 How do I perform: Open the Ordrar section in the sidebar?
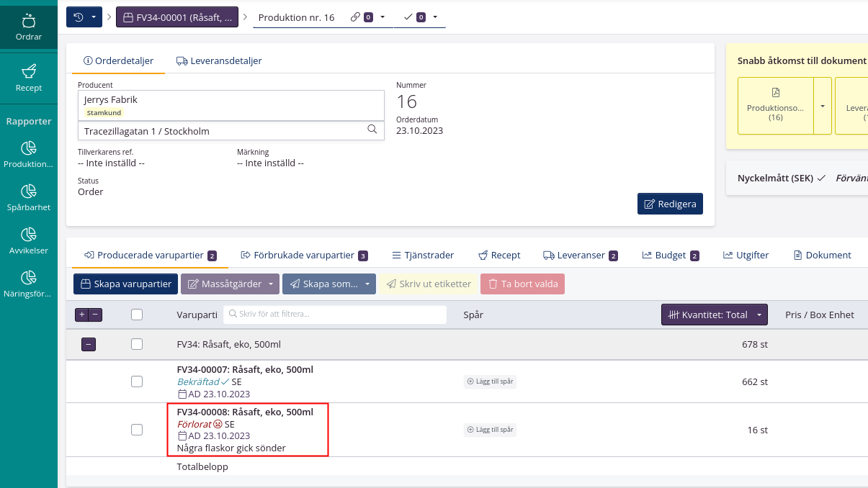tap(29, 27)
